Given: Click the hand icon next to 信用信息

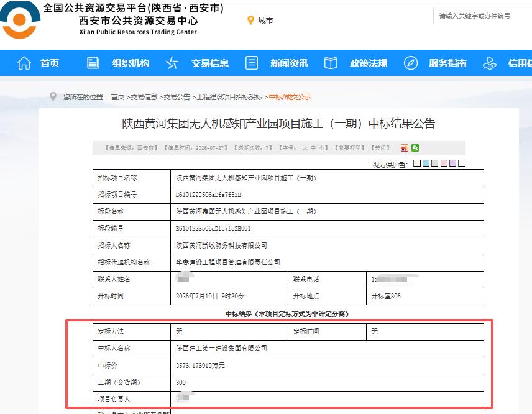Looking at the screenshot, I should point(489,63).
